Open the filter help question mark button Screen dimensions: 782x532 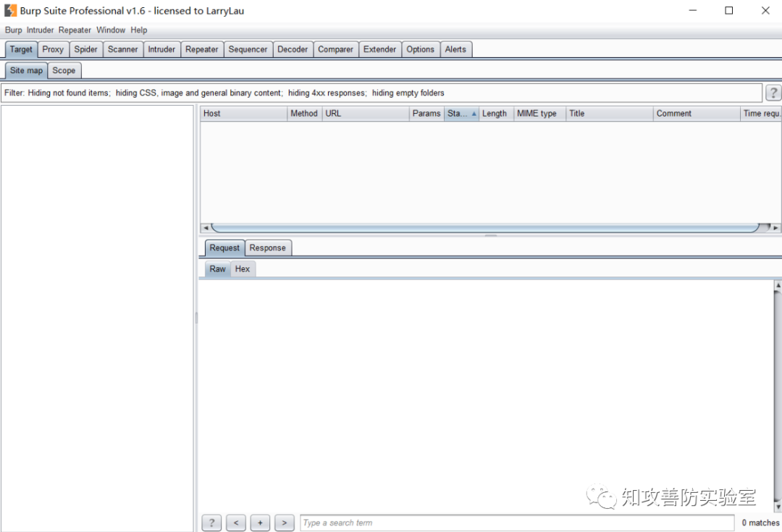pos(773,93)
